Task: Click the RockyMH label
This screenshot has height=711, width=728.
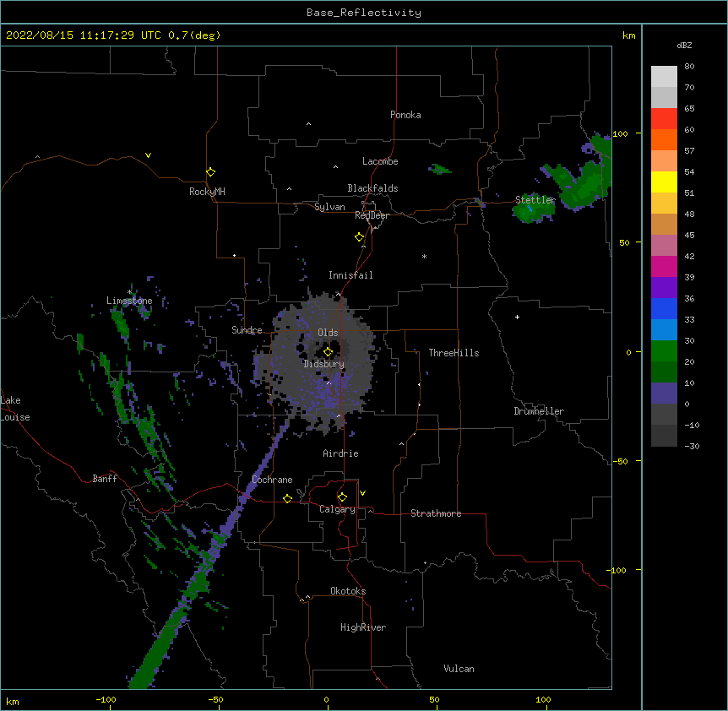Action: point(207,192)
